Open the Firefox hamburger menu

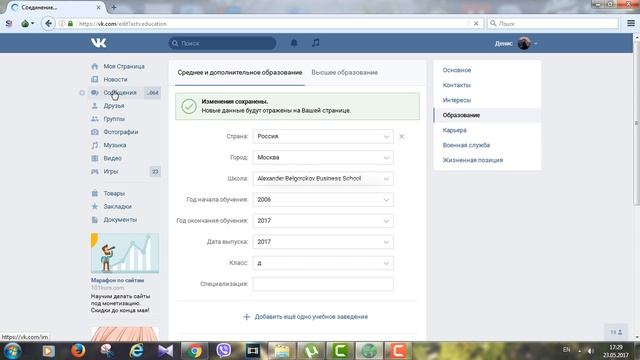click(631, 24)
